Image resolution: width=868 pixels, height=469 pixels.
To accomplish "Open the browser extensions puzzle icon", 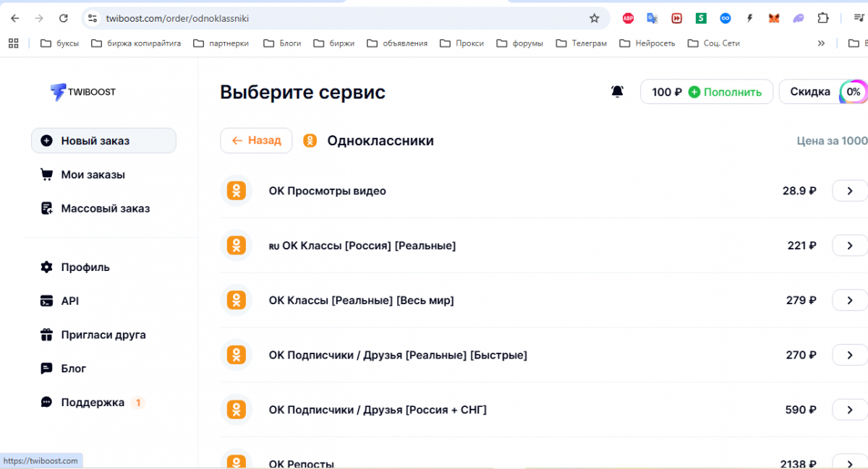I will (822, 18).
